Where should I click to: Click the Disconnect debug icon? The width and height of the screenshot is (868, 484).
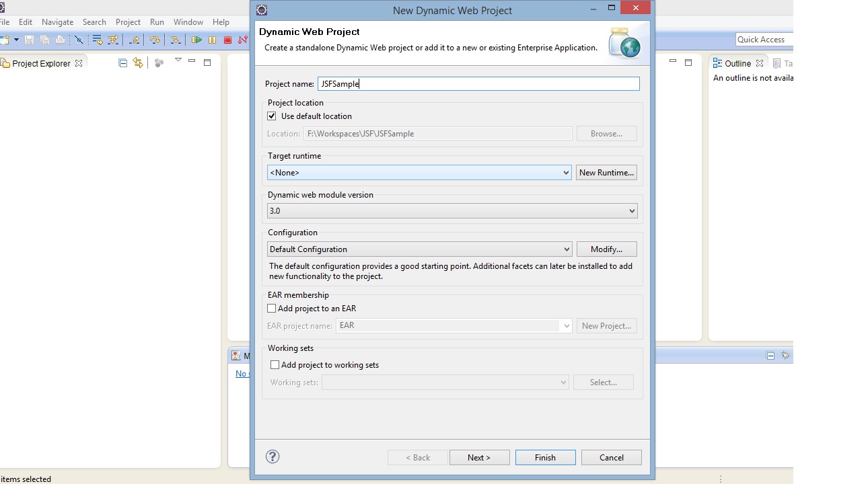[x=242, y=40]
